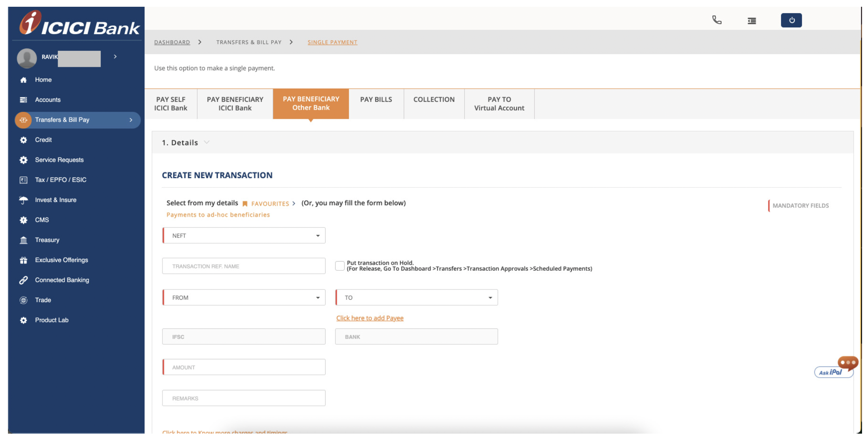Click the Service Requests gear icon
This screenshot has height=442, width=868.
(x=23, y=160)
